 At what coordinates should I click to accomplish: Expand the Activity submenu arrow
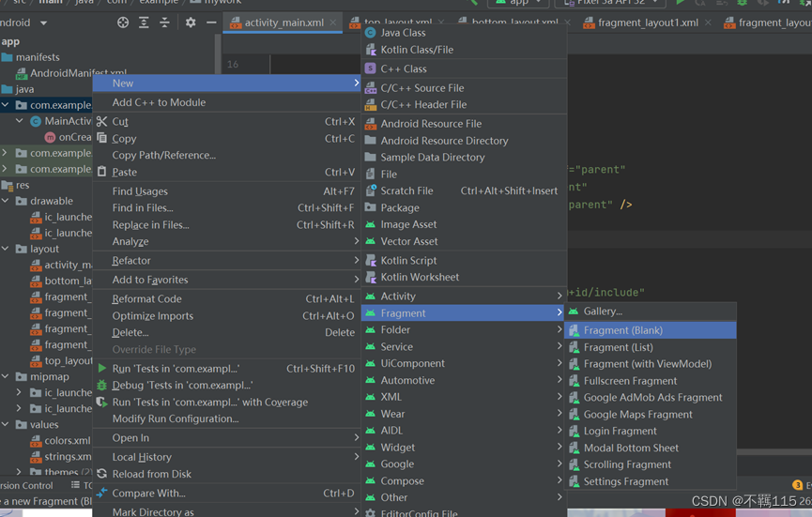point(559,296)
